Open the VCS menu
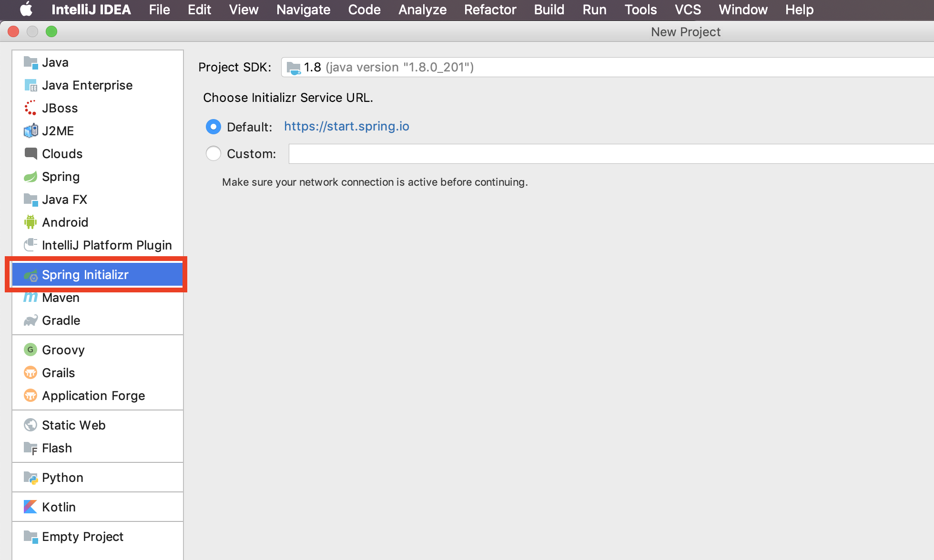 [x=687, y=10]
